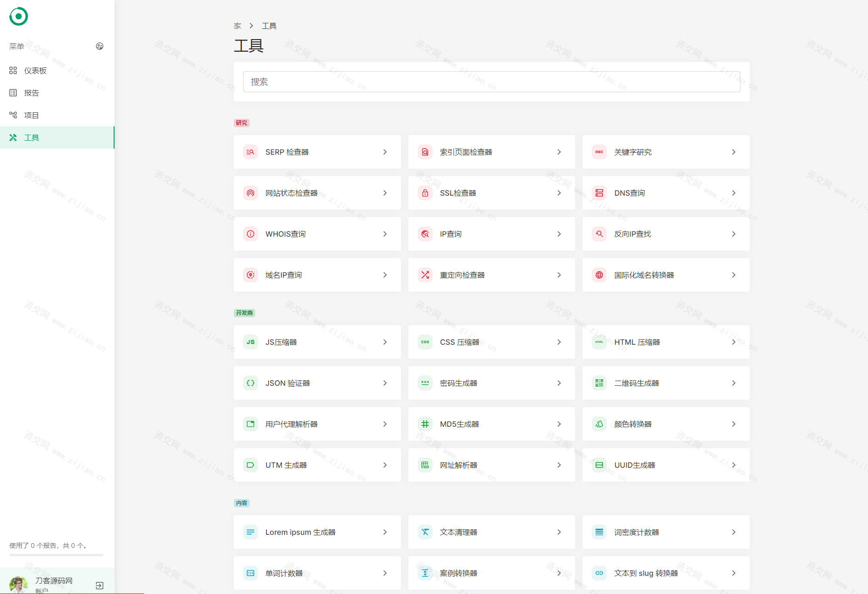The width and height of the screenshot is (868, 594).
Task: Open the 刀客源码网 account link
Action: tap(54, 580)
